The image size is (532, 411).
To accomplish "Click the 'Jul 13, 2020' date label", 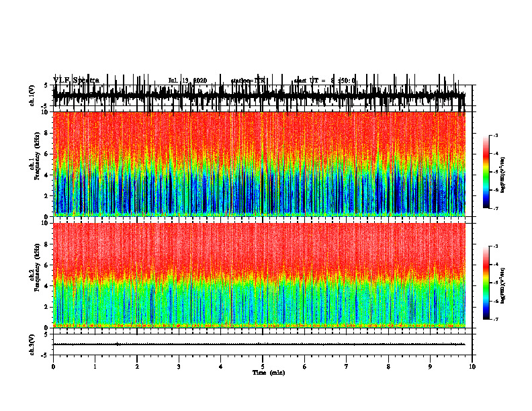I will coord(187,81).
